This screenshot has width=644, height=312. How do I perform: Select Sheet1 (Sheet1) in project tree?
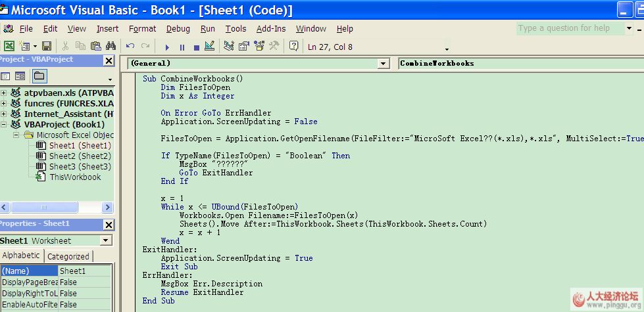pos(80,146)
